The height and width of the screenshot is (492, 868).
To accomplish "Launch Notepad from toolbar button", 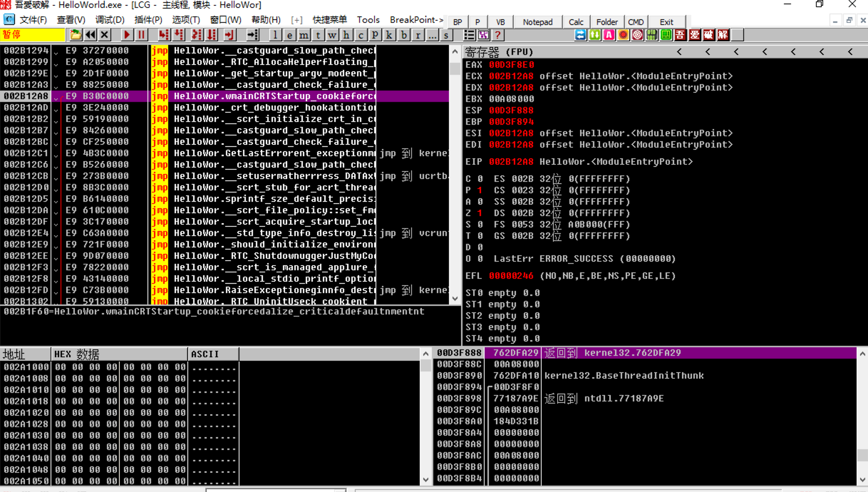I will 538,22.
